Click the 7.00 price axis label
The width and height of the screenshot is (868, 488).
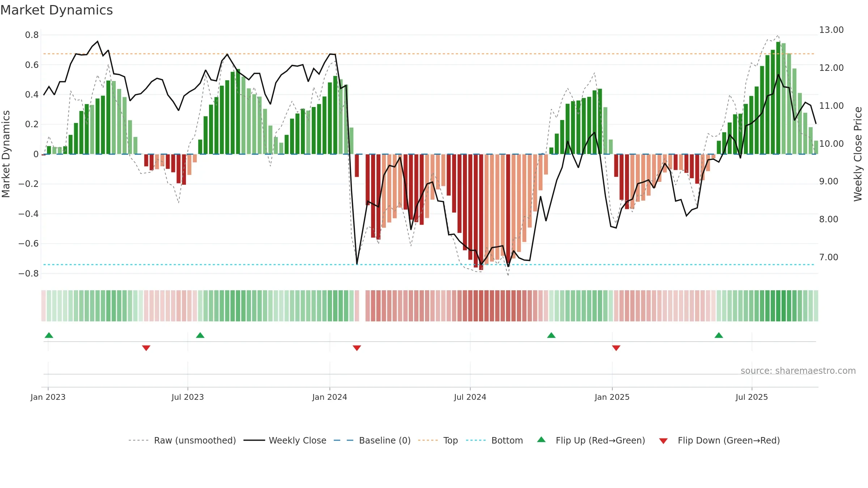(829, 257)
